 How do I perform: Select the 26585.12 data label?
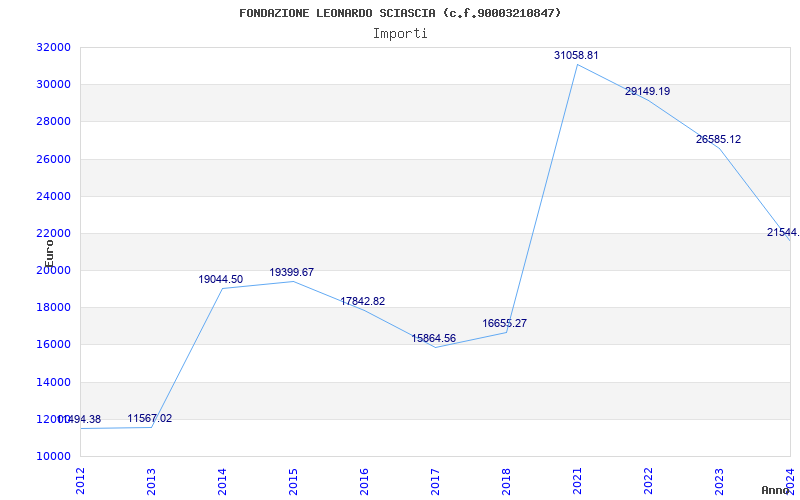coord(718,139)
